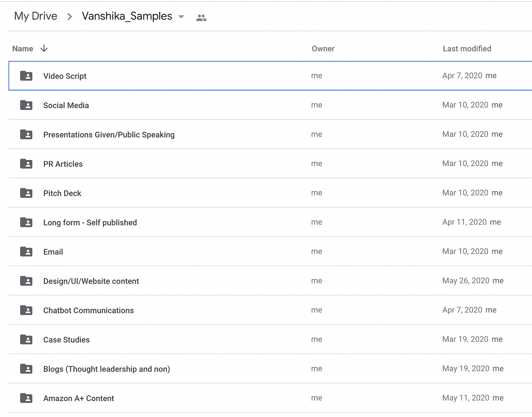Select the Design/UI/Website content folder
This screenshot has height=417, width=532.
tap(91, 281)
